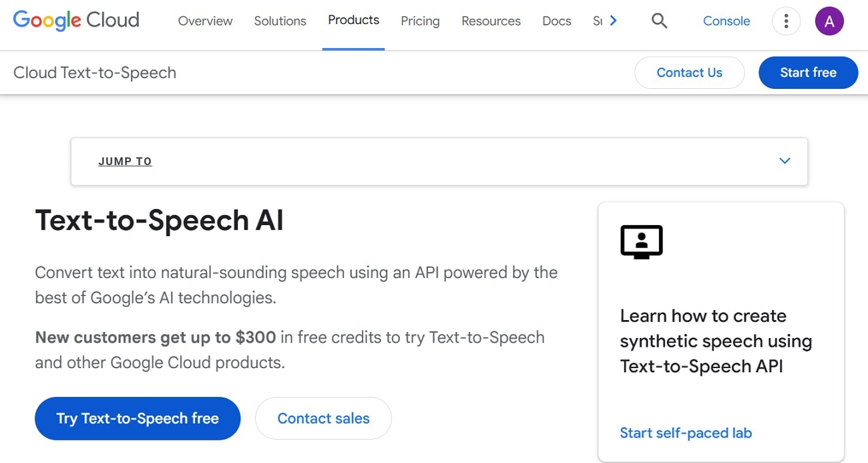
Task: Open the Solutions navigation entry
Action: click(x=280, y=21)
